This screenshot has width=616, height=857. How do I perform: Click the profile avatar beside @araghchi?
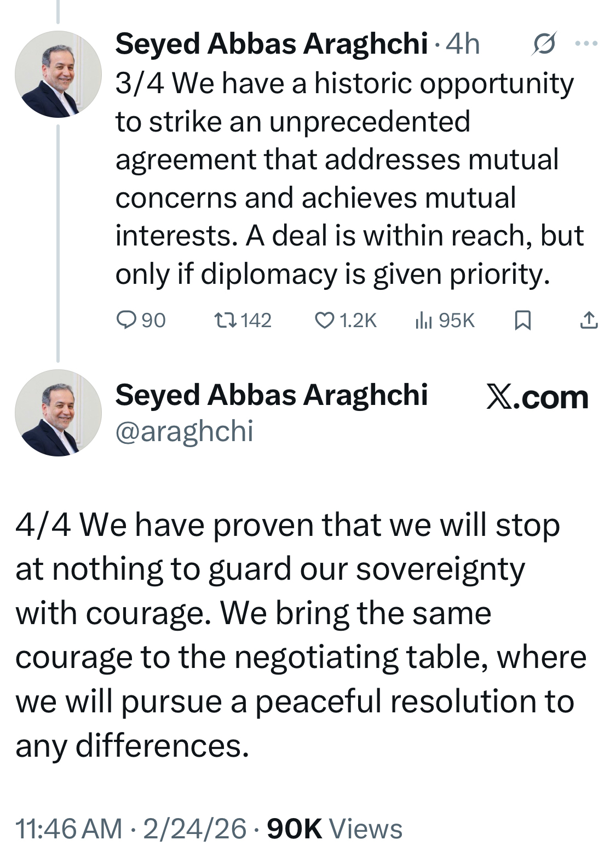point(58,413)
